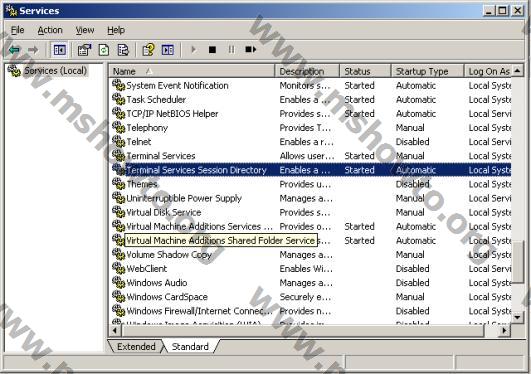This screenshot has width=531, height=374.
Task: Click the Telnet startup type Disabled
Action: (412, 142)
